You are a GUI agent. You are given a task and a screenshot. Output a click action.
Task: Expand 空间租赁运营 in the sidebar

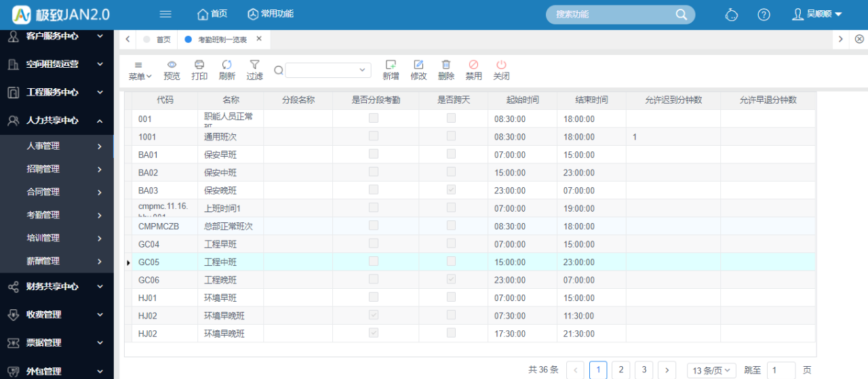pos(57,64)
